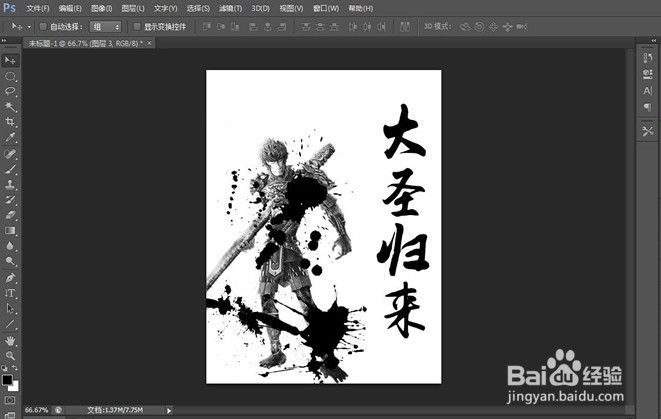Click the 大圣归来 poster canvas

pos(324,227)
